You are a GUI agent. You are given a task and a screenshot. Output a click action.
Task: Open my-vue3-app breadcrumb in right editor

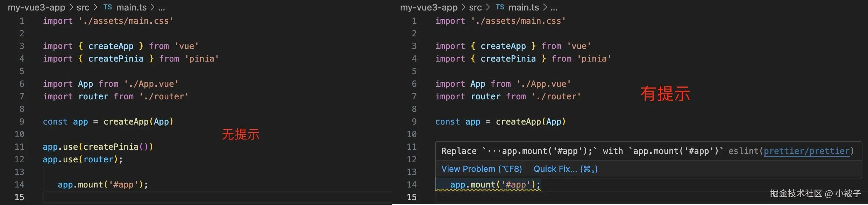coord(429,7)
